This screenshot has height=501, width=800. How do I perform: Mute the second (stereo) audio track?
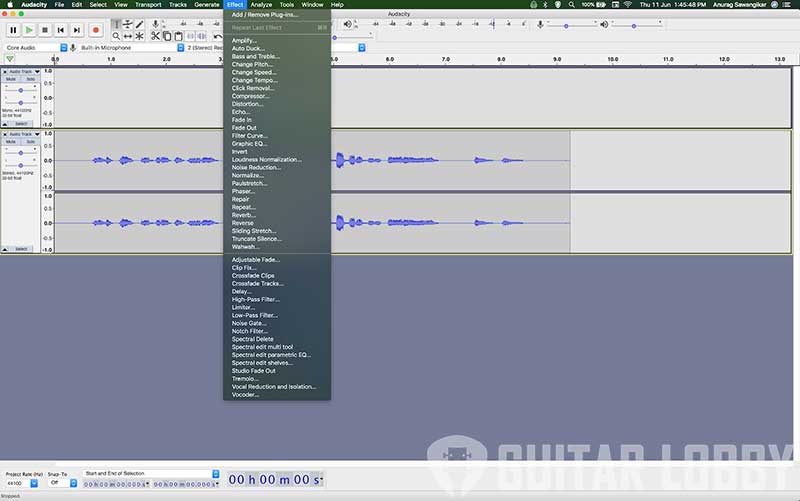point(11,142)
